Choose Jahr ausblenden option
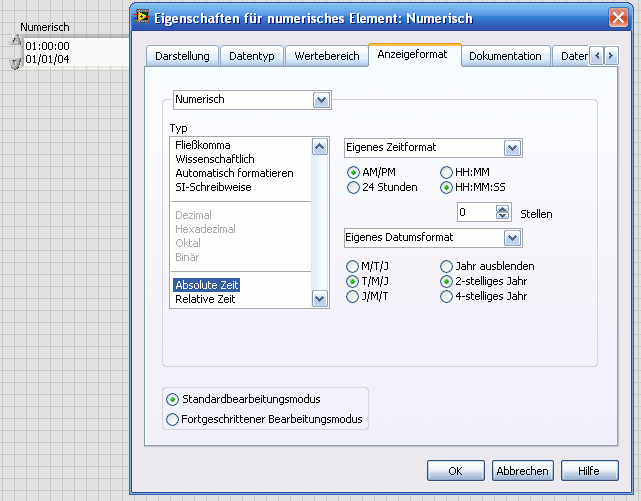641x501 pixels. click(446, 266)
